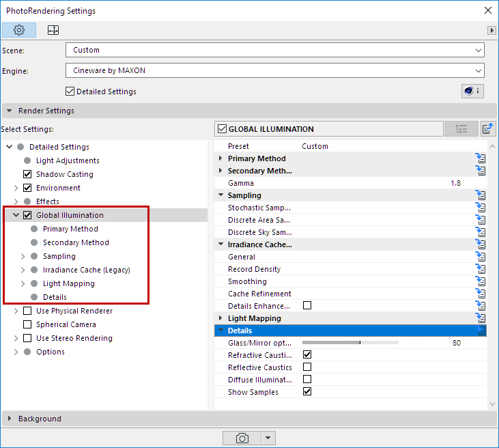The height and width of the screenshot is (448, 499).
Task: Collapse Details section in properties list
Action: [220, 331]
